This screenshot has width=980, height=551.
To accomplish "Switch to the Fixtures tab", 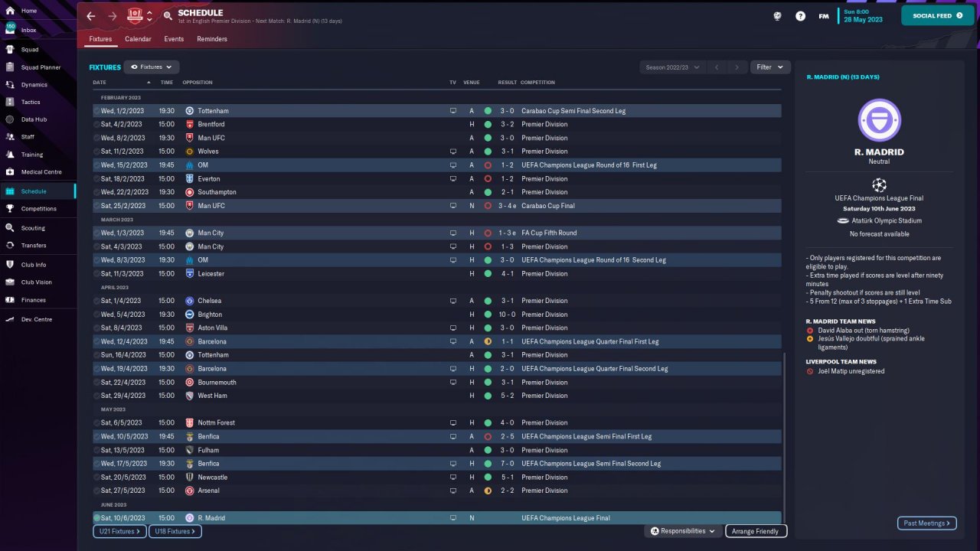I will pos(100,39).
